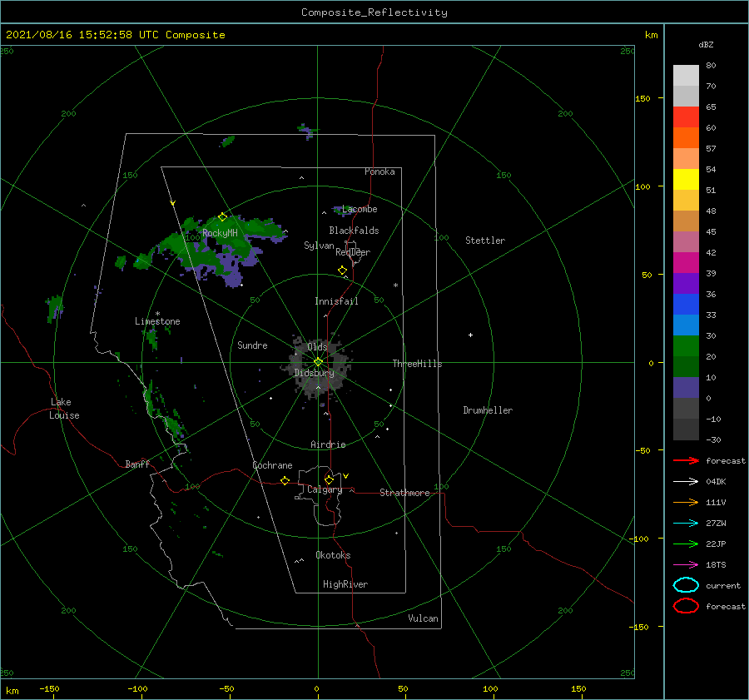Click the Drumheller town label

[x=488, y=410]
